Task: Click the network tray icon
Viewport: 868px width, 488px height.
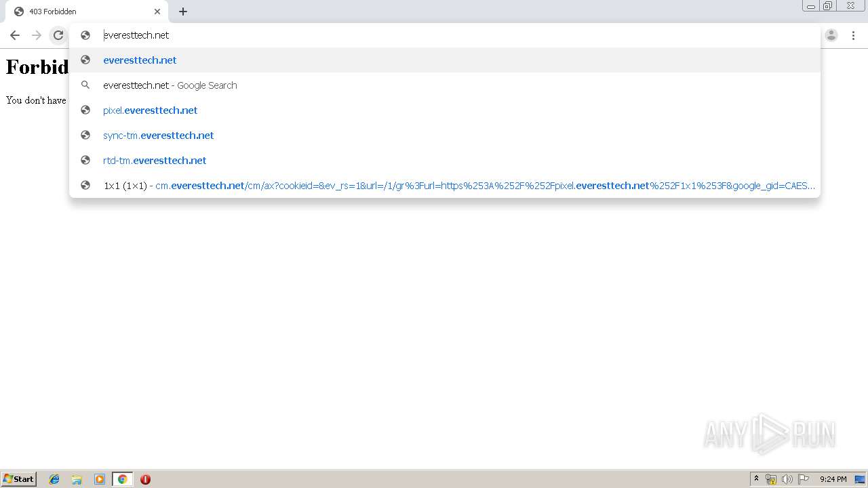Action: point(771,479)
